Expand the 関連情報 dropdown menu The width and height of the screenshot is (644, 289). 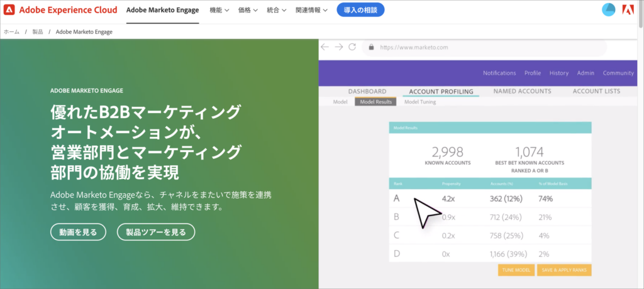tap(312, 10)
